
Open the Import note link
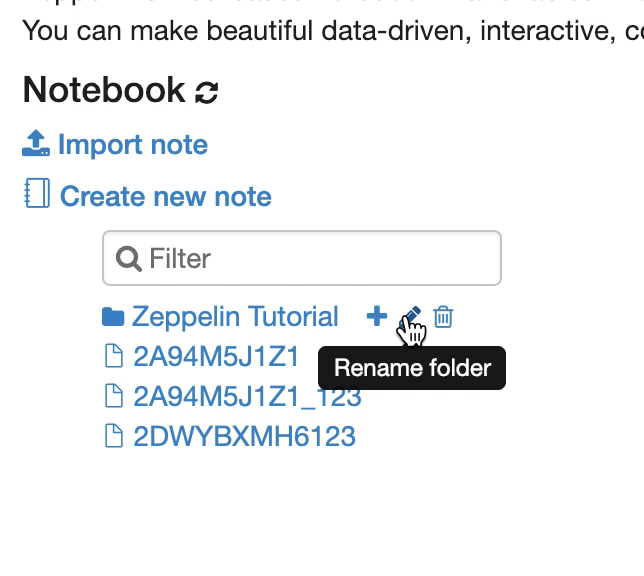(x=133, y=145)
